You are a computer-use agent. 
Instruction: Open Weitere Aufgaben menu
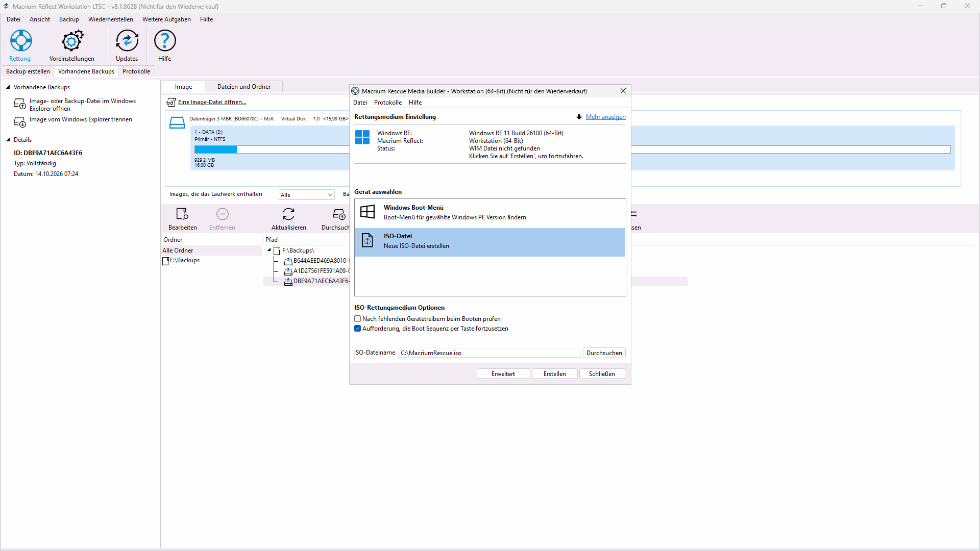click(166, 19)
